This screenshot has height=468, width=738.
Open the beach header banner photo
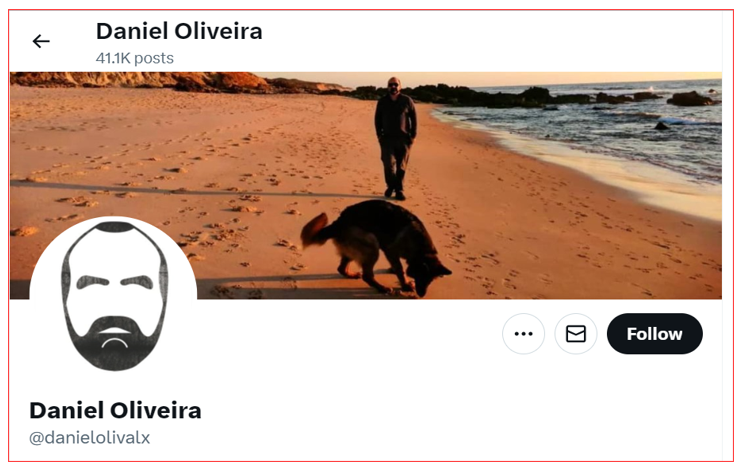pos(366,186)
